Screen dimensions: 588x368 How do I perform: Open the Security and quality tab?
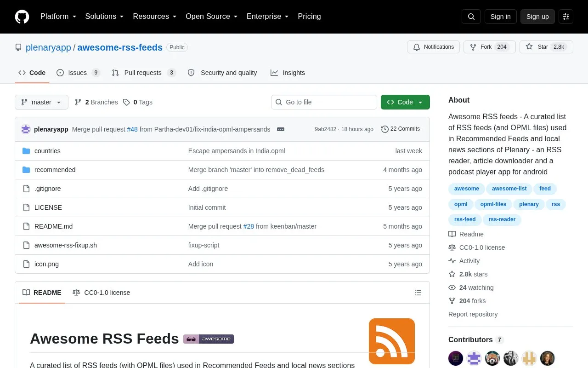[222, 73]
